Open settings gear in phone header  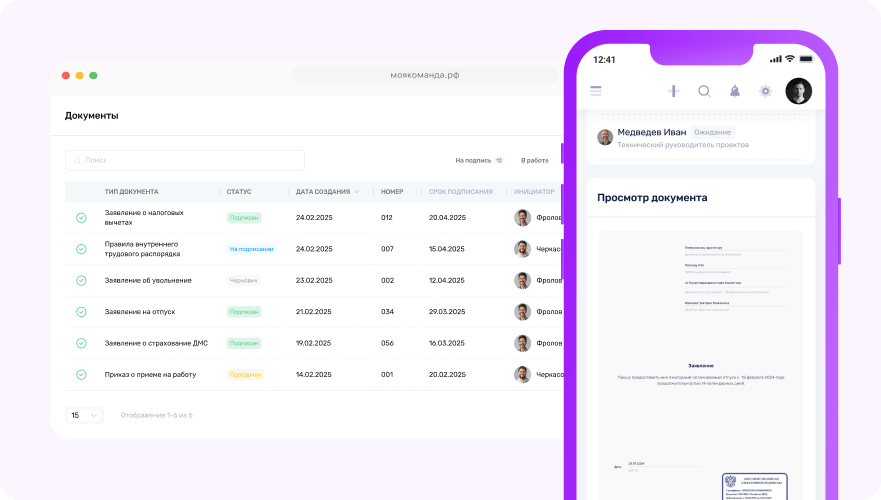[x=765, y=91]
